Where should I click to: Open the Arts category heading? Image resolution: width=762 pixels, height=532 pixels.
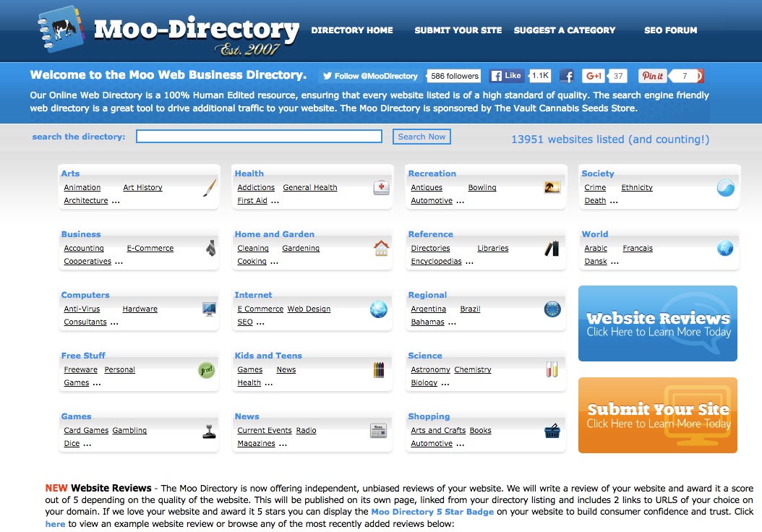pos(70,173)
